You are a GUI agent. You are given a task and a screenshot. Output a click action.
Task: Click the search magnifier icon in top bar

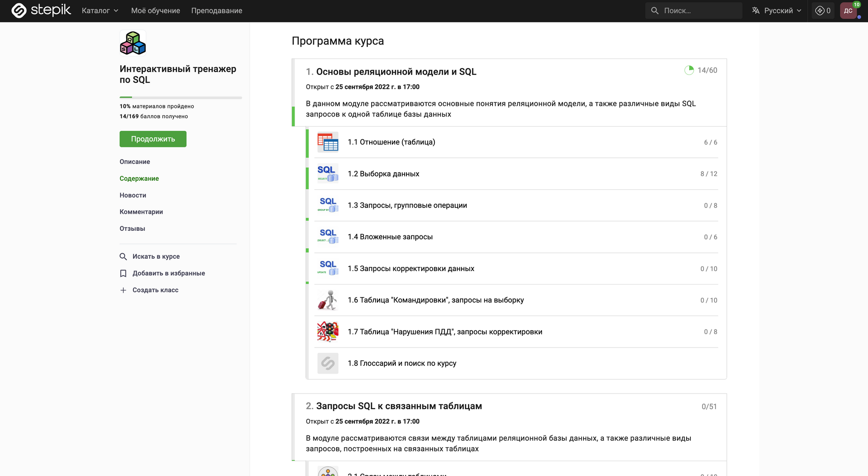pyautogui.click(x=655, y=11)
